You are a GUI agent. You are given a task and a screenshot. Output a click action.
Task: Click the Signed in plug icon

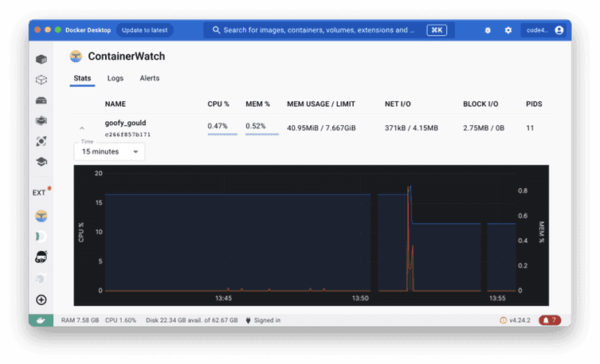(248, 320)
